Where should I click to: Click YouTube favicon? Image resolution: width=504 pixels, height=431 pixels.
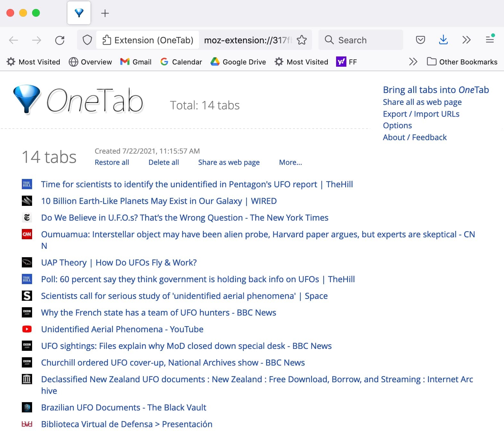[27, 329]
